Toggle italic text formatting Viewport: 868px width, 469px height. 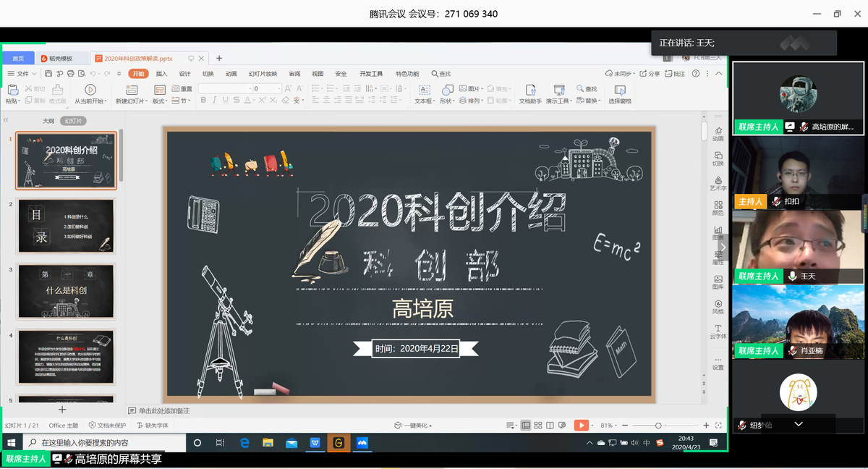click(x=215, y=101)
